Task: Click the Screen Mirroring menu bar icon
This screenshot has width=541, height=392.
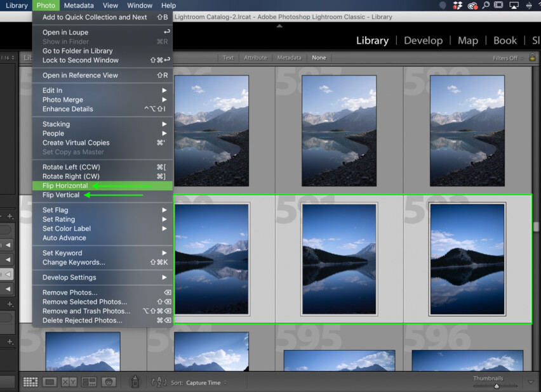Action: (514, 5)
